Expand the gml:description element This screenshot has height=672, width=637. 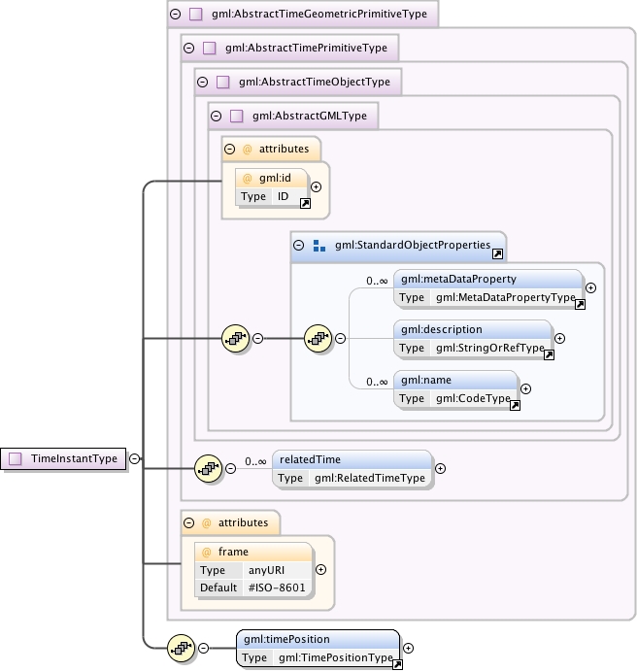(x=560, y=339)
